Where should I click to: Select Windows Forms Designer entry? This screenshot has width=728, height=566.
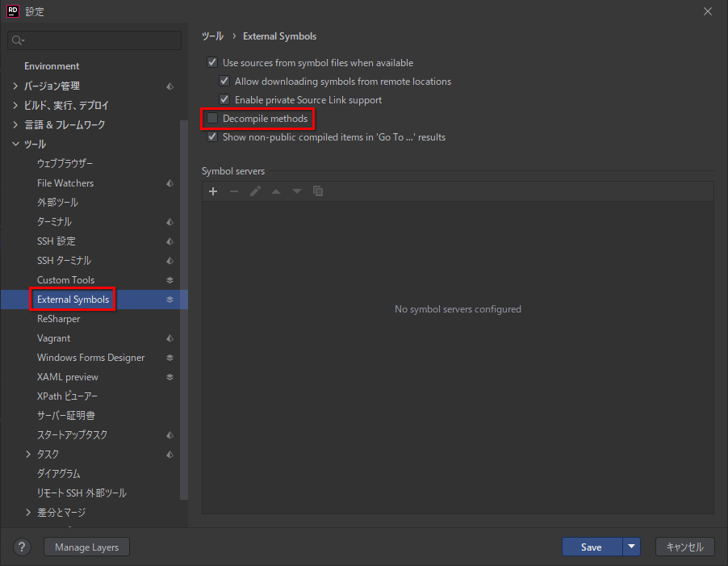pyautogui.click(x=90, y=358)
